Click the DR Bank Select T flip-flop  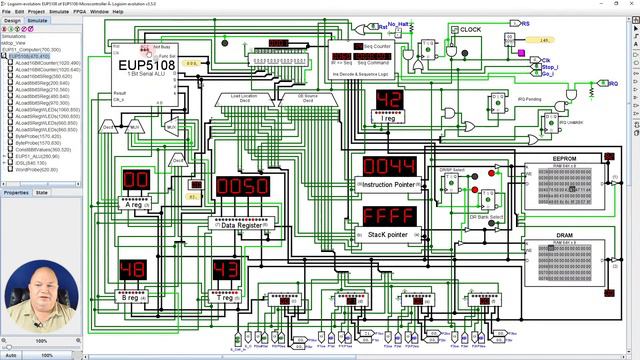coord(488,200)
